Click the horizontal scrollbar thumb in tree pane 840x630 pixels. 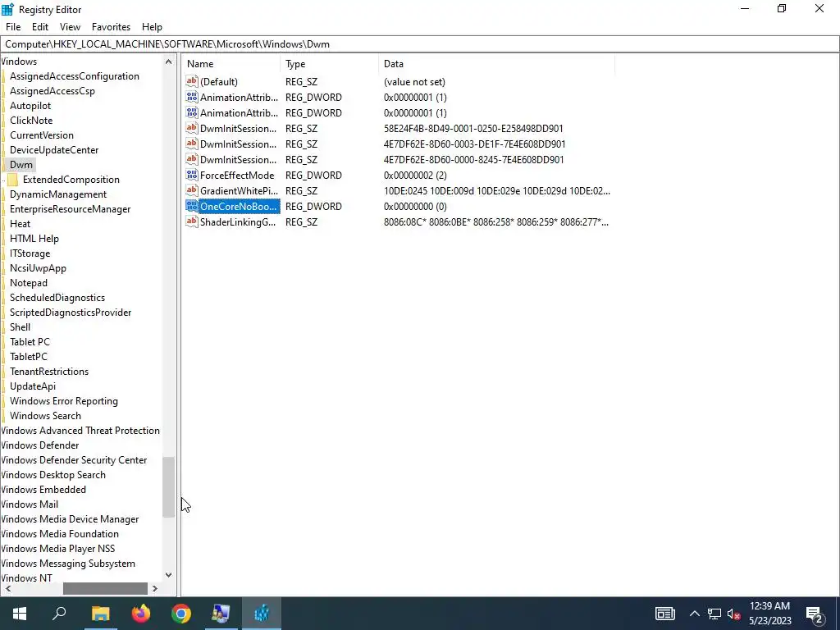tap(105, 588)
